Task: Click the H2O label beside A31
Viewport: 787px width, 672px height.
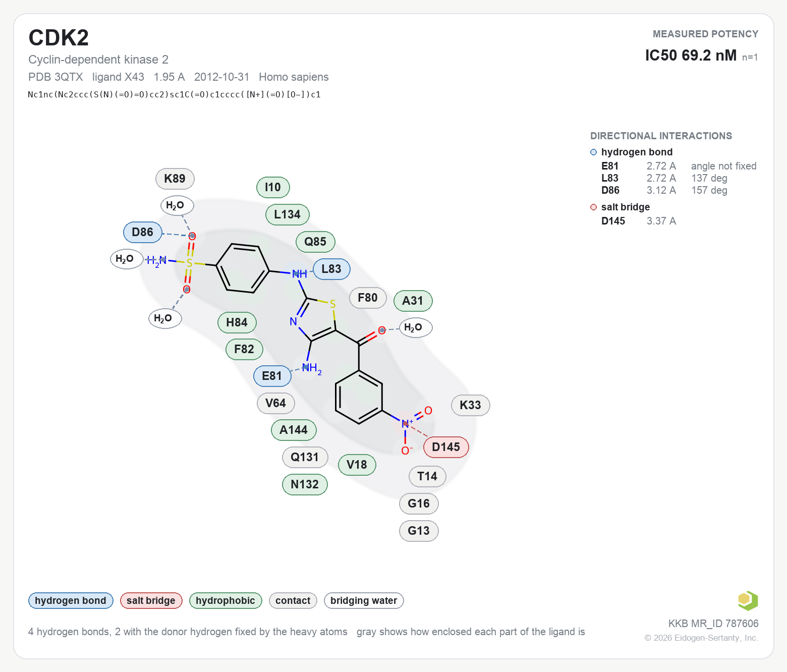Action: tap(415, 327)
